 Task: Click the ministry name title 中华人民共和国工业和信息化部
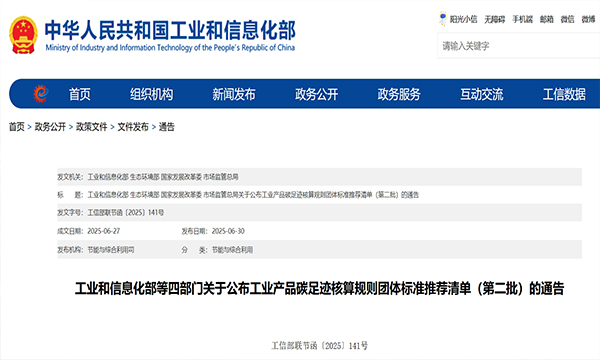[x=170, y=31]
